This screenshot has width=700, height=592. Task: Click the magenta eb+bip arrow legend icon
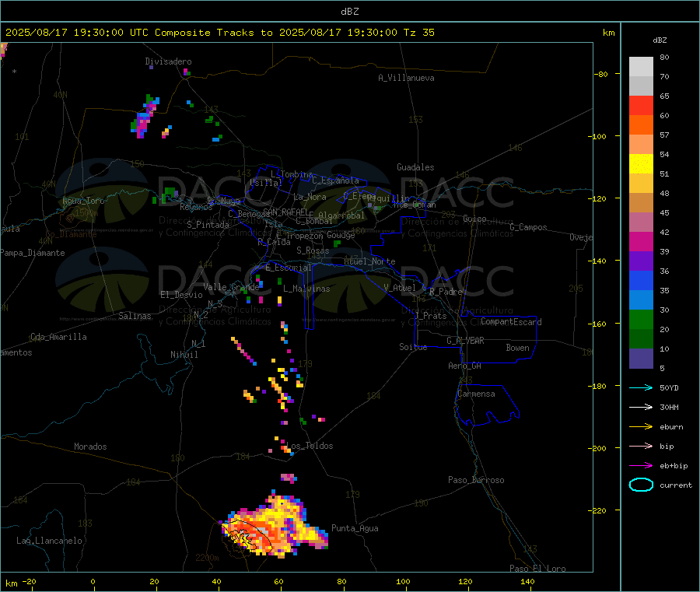[x=641, y=465]
